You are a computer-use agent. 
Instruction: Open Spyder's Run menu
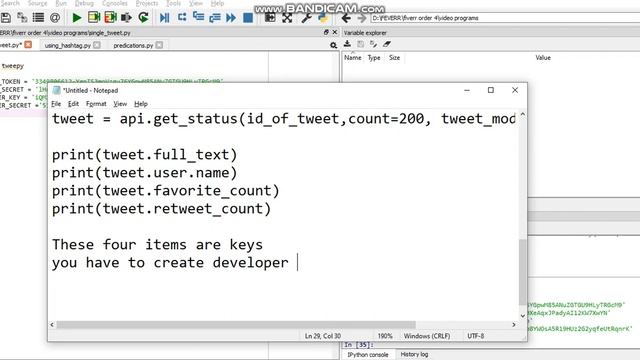[61, 3]
